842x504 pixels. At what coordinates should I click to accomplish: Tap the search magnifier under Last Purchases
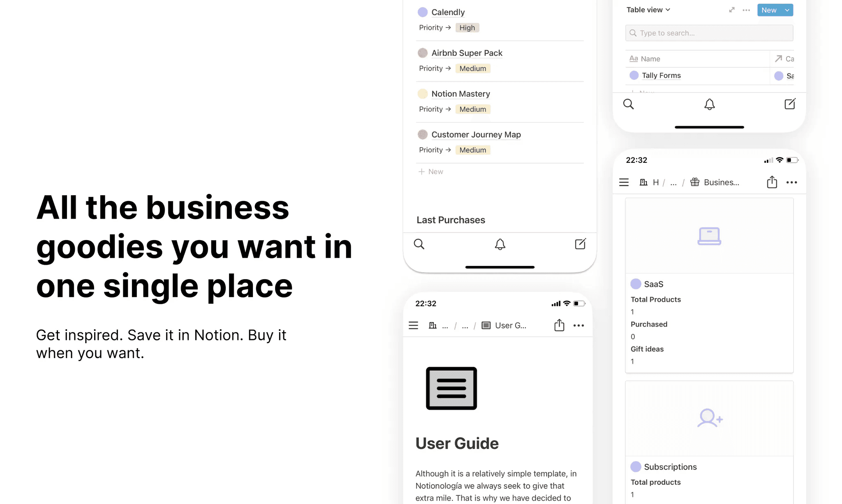pos(419,244)
